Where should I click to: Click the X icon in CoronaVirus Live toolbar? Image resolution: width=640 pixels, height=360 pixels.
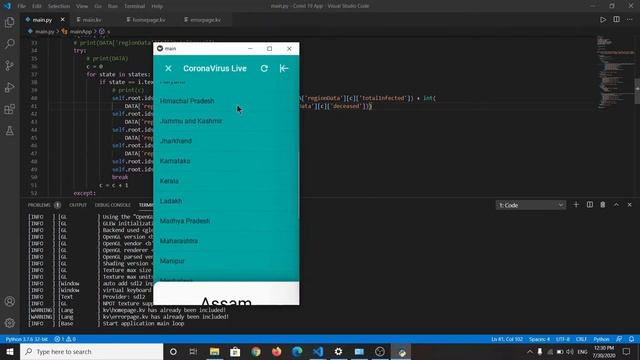(168, 69)
